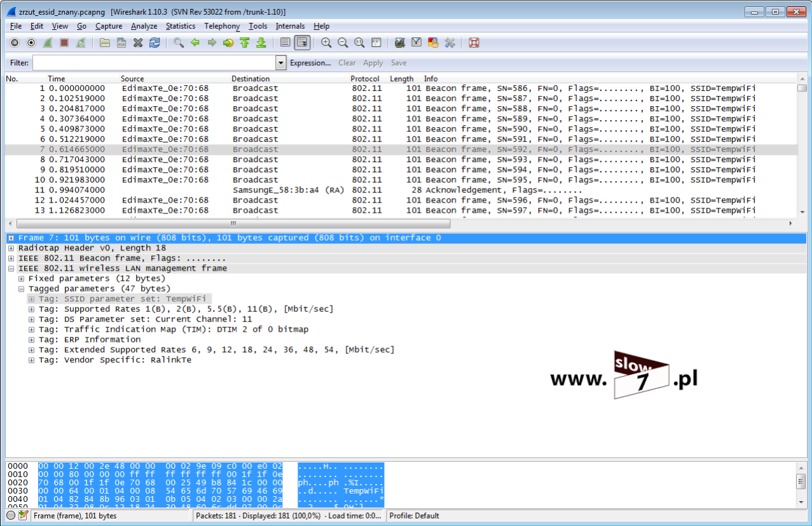Jump to the last packet
Screen dimensions: 812x526
pyautogui.click(x=261, y=43)
